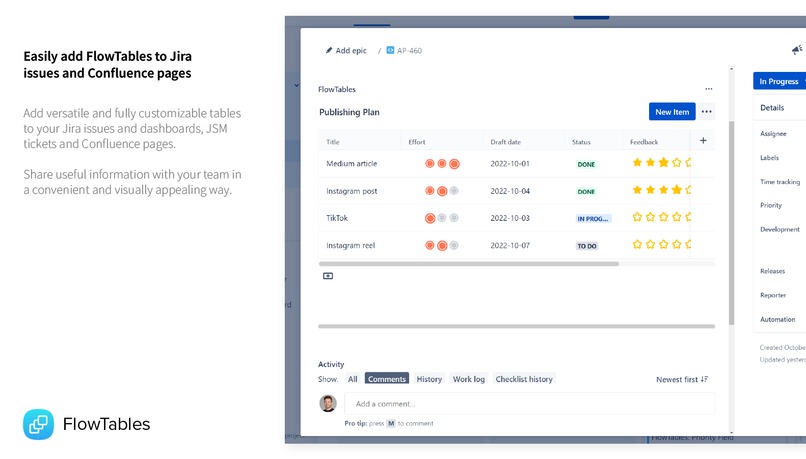Set Medium article effort to third dot
This screenshot has height=459, width=806.
454,164
